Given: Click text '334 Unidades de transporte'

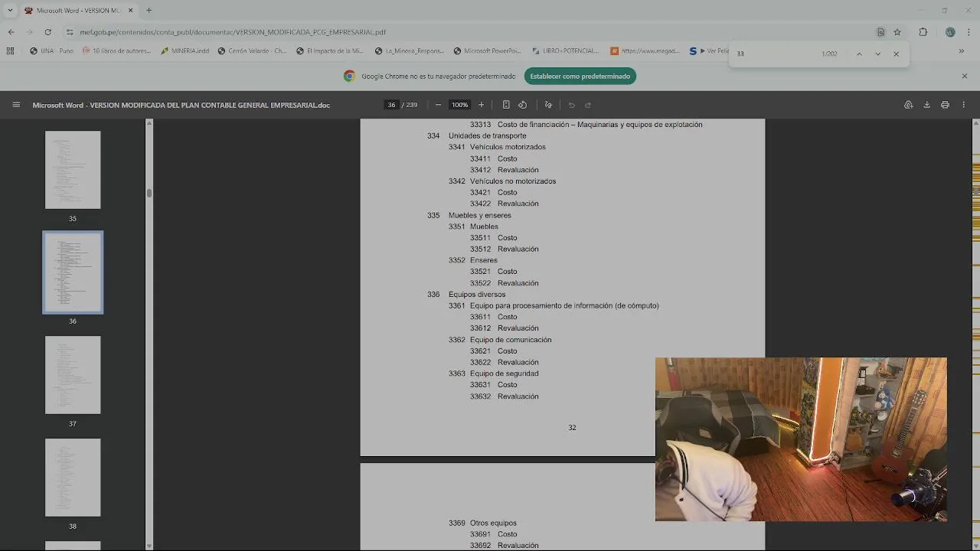Looking at the screenshot, I should point(476,135).
